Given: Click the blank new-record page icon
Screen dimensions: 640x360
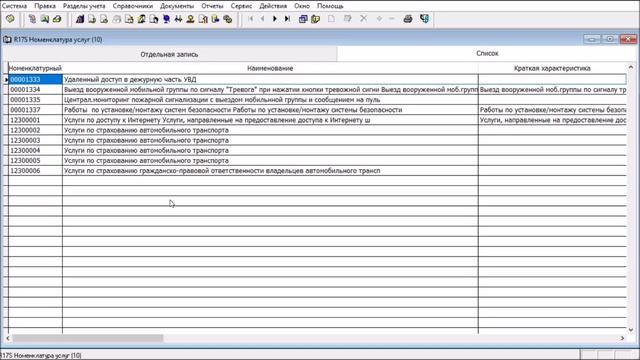Looking at the screenshot, I should click(x=331, y=19).
